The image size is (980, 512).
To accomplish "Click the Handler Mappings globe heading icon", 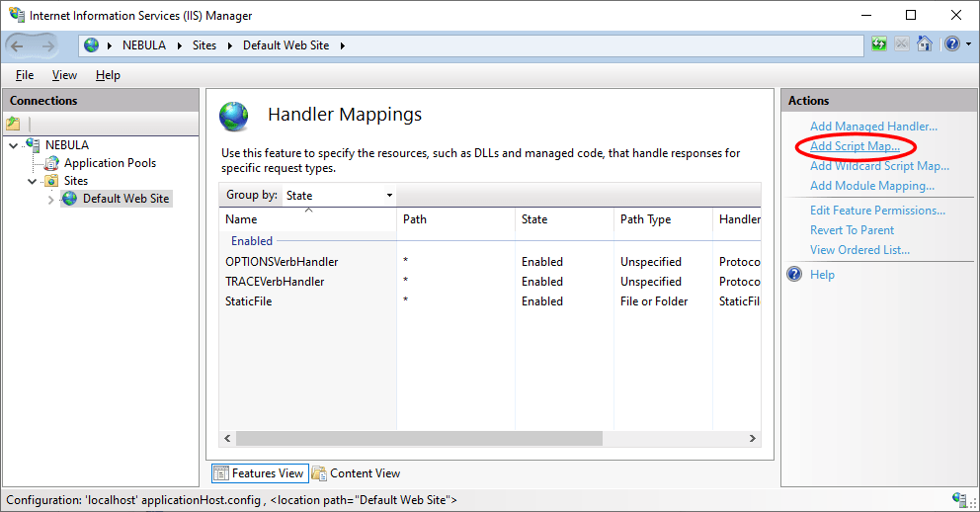I will (x=234, y=117).
